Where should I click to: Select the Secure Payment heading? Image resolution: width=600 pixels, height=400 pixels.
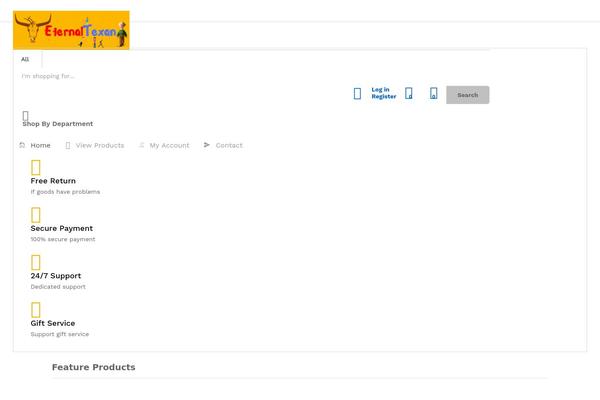62,229
